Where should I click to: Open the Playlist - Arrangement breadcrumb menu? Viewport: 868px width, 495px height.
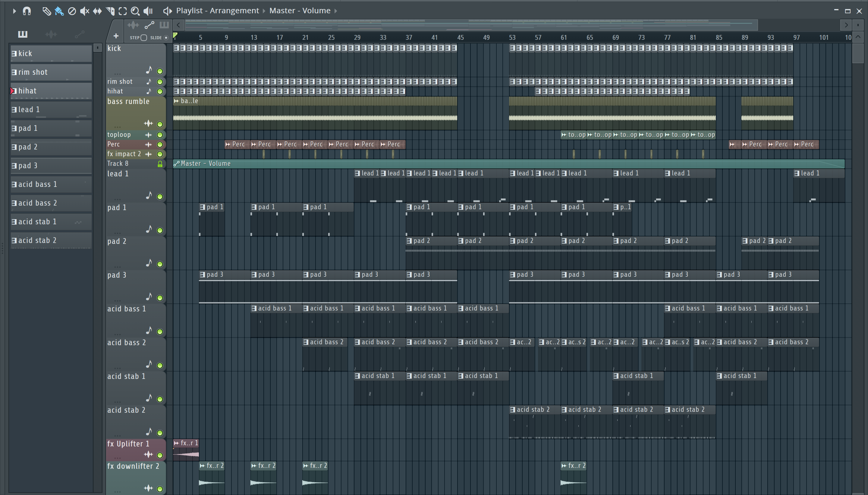(218, 11)
